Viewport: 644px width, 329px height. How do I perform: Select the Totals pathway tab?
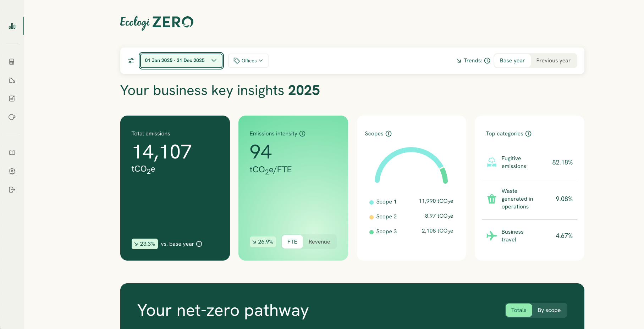519,310
